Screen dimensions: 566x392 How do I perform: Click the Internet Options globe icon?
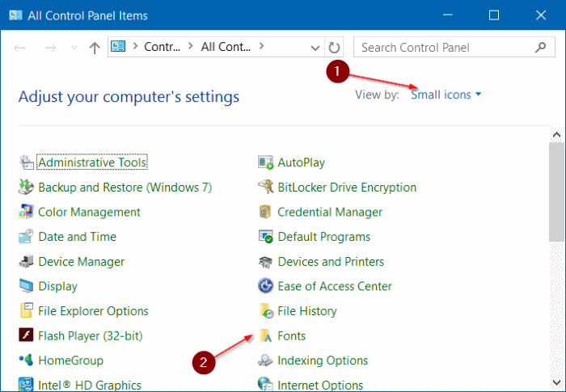tap(266, 384)
